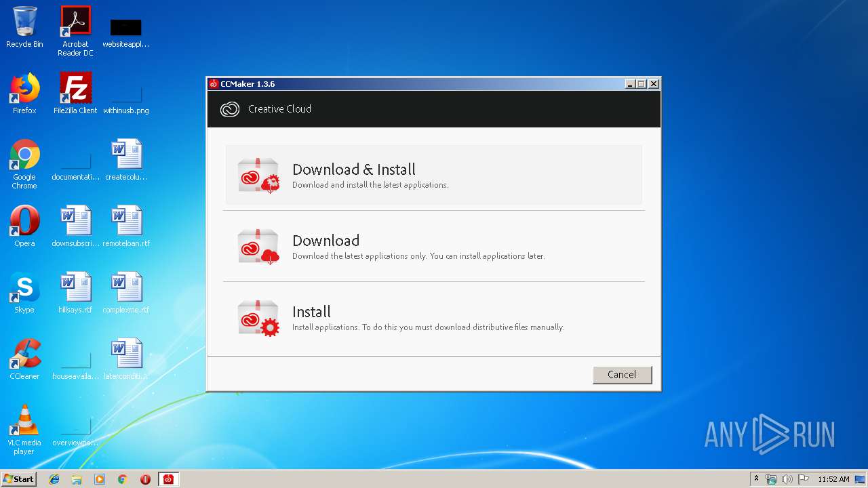Viewport: 868px width, 488px height.
Task: Click the Show desktop button
Action: [x=861, y=479]
